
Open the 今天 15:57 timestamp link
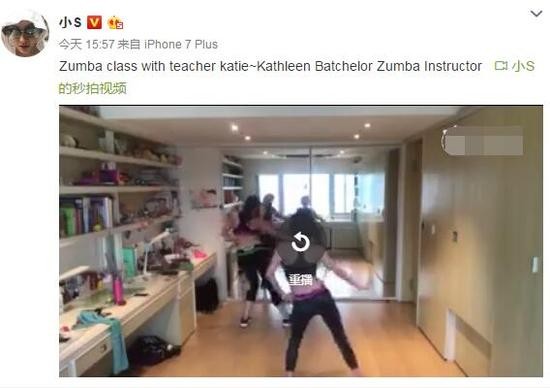coord(87,45)
